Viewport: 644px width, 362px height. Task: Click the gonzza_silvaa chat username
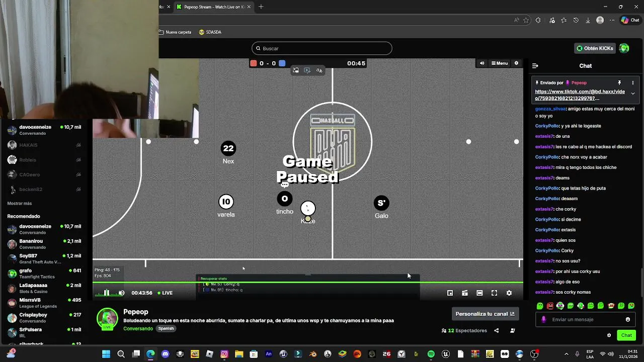pyautogui.click(x=550, y=109)
